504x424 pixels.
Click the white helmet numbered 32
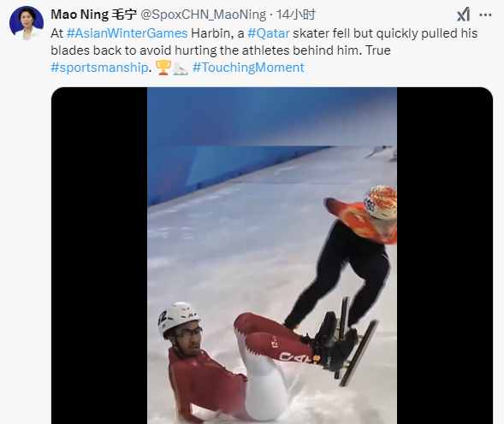(178, 319)
